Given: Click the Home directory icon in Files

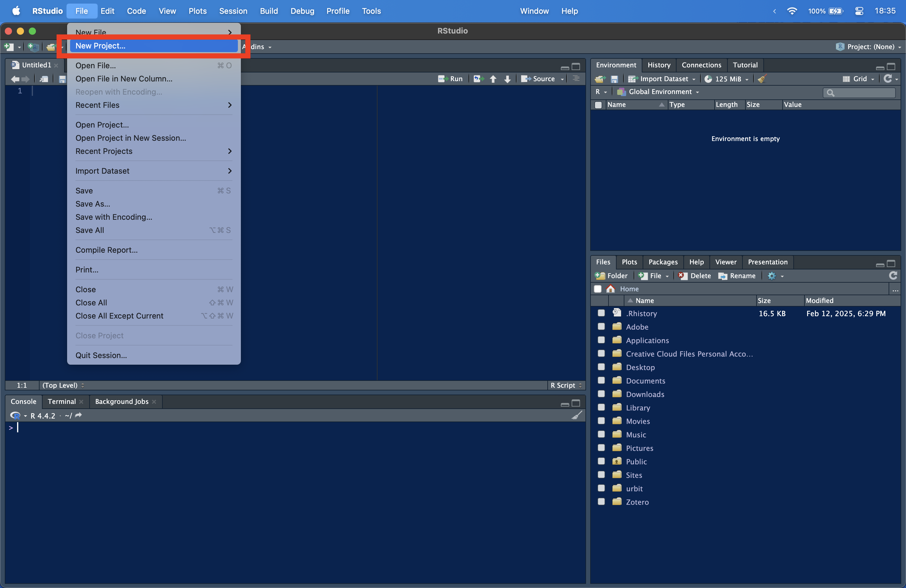Looking at the screenshot, I should point(610,289).
